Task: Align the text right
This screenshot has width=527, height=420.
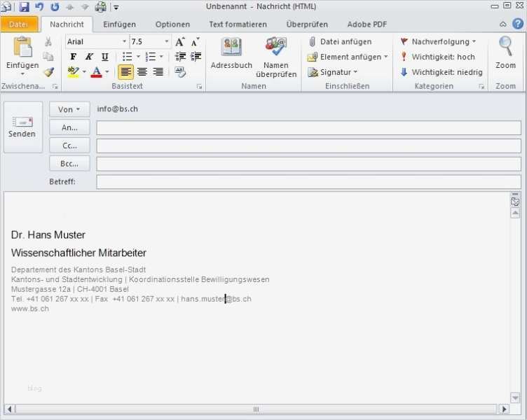Action: point(158,71)
